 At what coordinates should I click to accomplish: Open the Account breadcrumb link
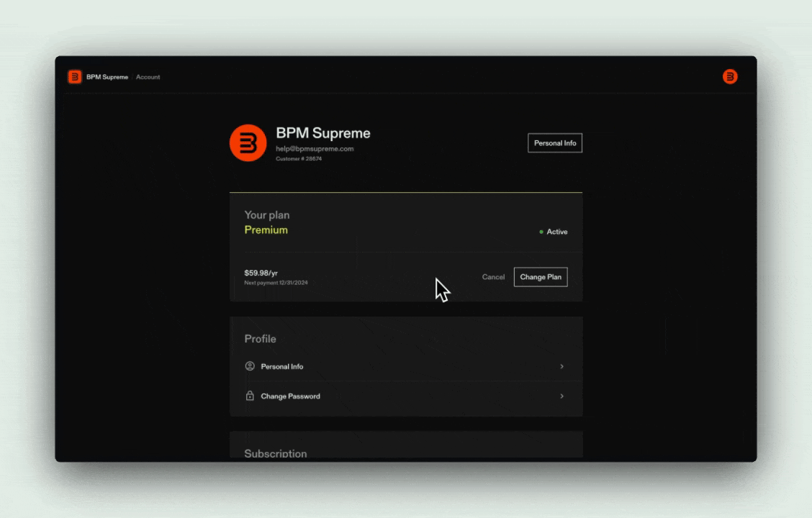[x=148, y=77]
